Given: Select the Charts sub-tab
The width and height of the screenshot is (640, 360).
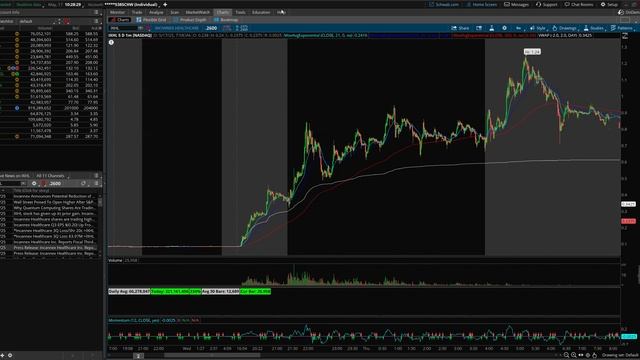Looking at the screenshot, I should pos(120,20).
